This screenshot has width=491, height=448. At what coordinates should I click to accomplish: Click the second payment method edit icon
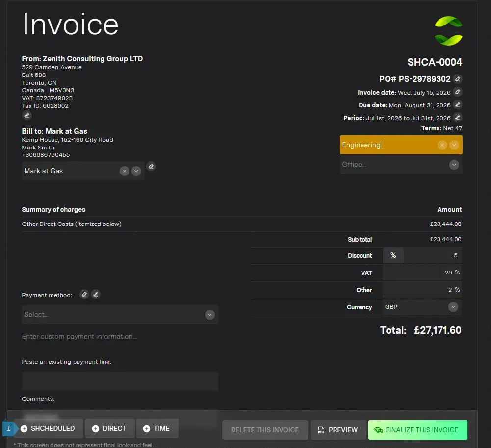[96, 295]
